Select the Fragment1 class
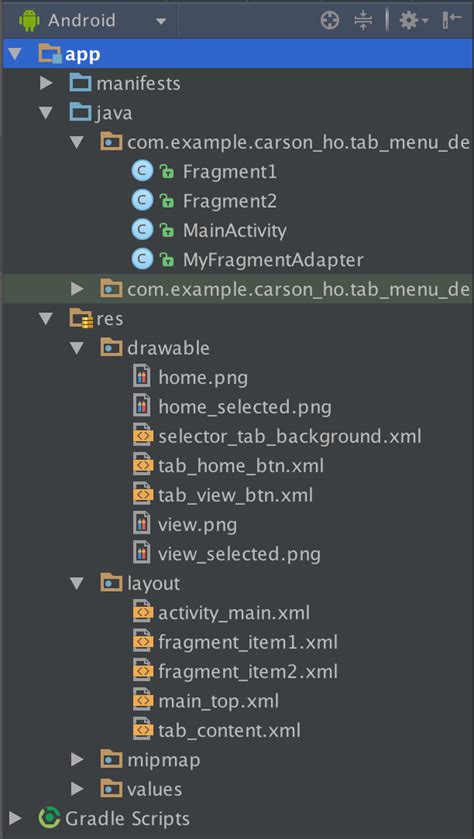The image size is (474, 839). coord(230,172)
